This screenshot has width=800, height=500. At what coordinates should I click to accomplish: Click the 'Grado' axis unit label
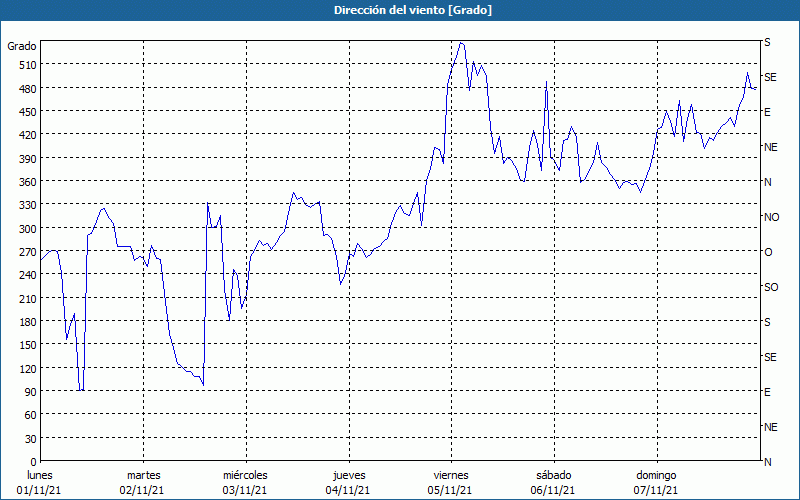[x=22, y=46]
